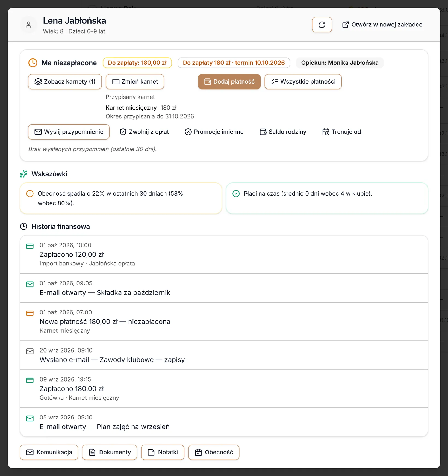Send reminder via Wyślij przypomnienie
The height and width of the screenshot is (476, 448).
pyautogui.click(x=69, y=132)
